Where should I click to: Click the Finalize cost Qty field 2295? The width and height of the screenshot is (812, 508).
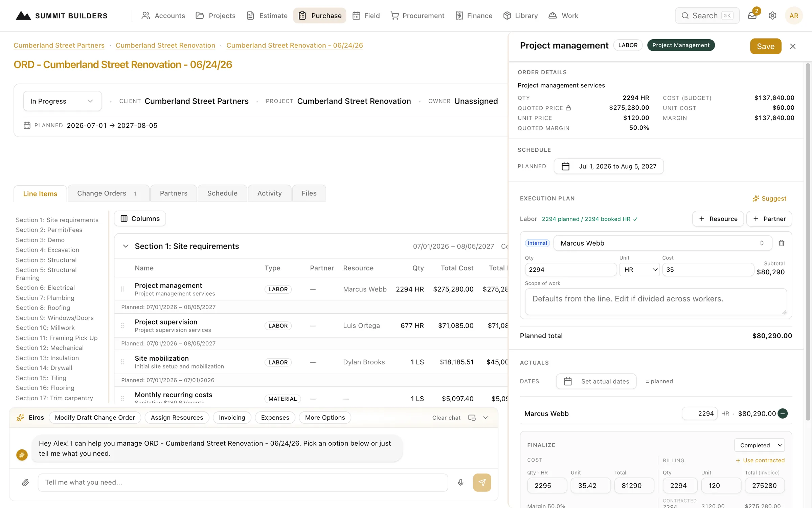tap(547, 485)
